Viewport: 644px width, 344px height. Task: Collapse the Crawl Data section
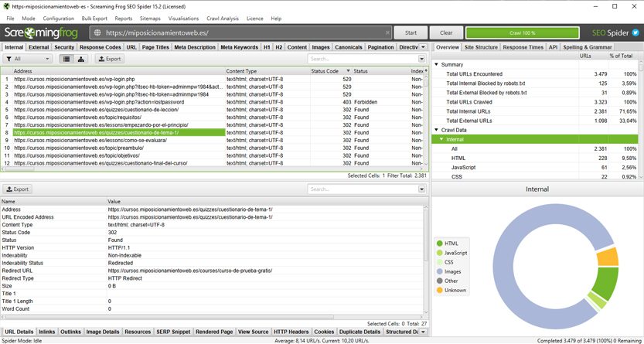click(436, 130)
